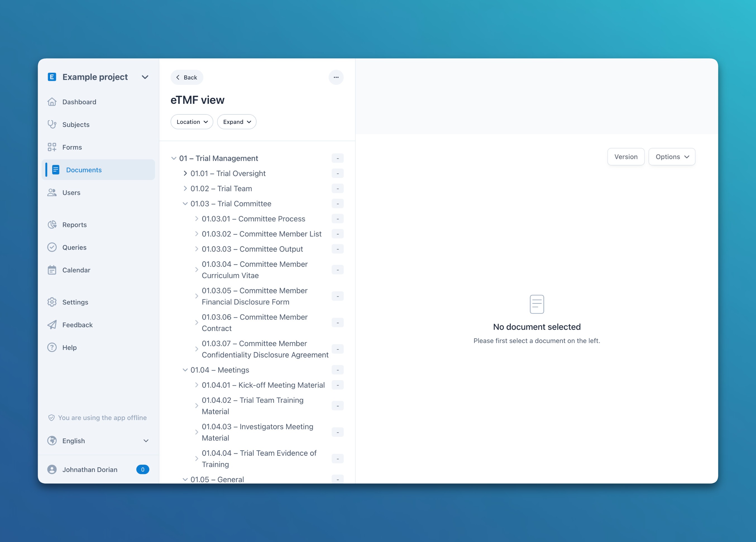Image resolution: width=756 pixels, height=542 pixels.
Task: Go to Queries in sidebar menu
Action: click(x=98, y=247)
